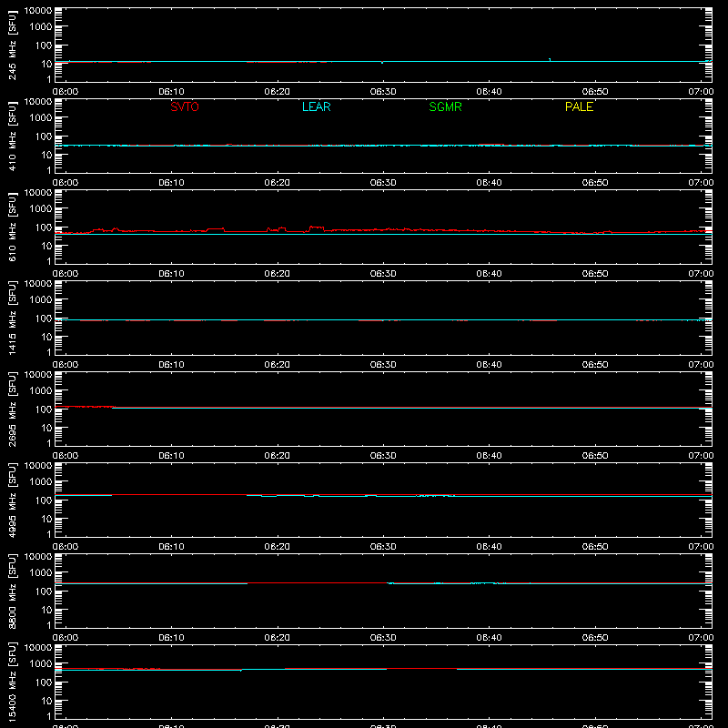The width and height of the screenshot is (728, 728).
Task: Select the 4995 MHz [SFU] axis title
Action: click(x=13, y=500)
